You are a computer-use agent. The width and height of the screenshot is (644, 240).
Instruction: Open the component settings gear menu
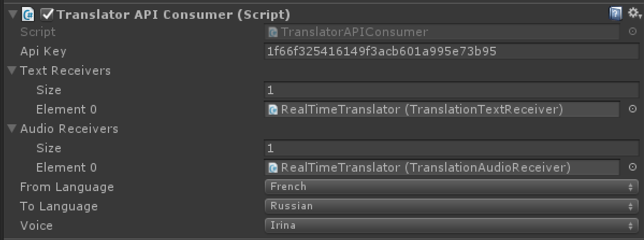click(634, 13)
